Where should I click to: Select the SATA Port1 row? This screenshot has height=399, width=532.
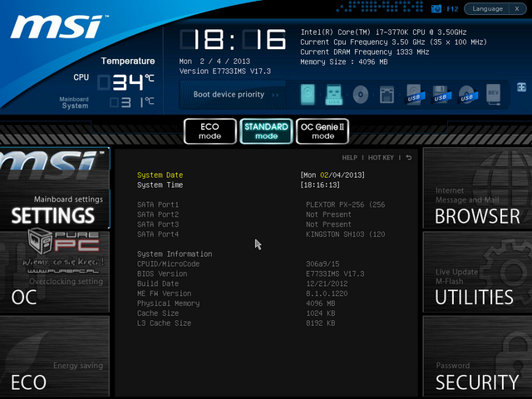tap(261, 205)
